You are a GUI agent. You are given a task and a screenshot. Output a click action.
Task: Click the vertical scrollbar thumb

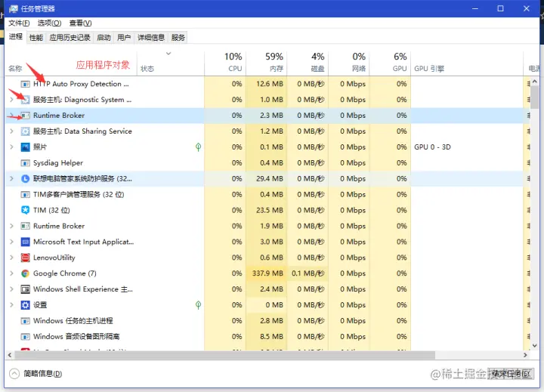(x=535, y=98)
